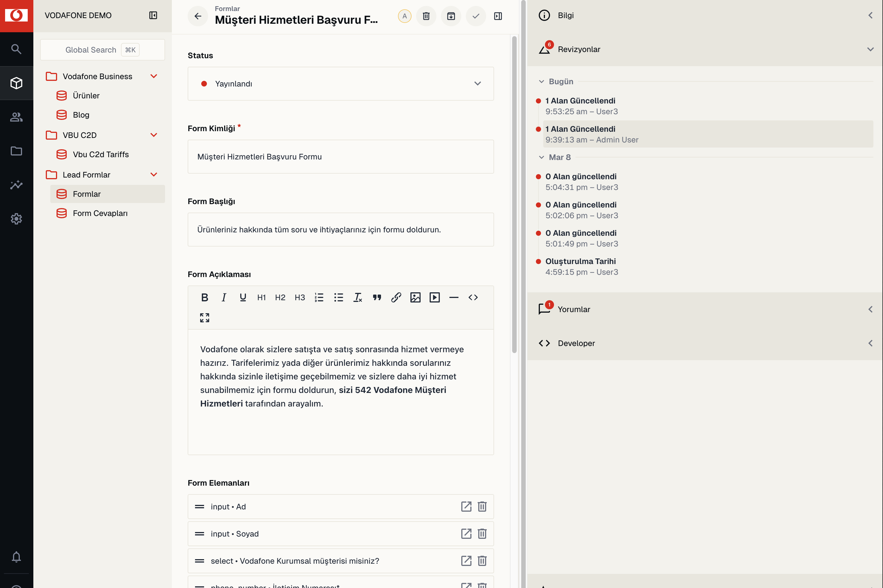This screenshot has height=588, width=883.
Task: Delete the form using trash icon in header
Action: click(x=426, y=16)
